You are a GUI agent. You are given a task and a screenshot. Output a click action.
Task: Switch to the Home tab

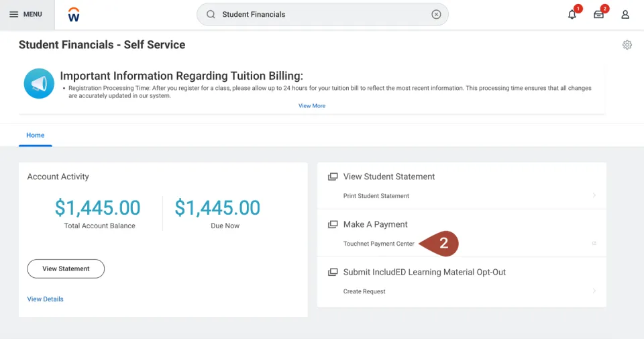click(x=36, y=135)
